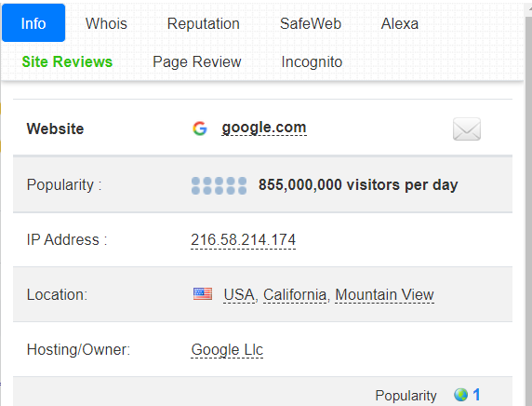532x406 pixels.
Task: Open the google.com website link
Action: [x=264, y=128]
